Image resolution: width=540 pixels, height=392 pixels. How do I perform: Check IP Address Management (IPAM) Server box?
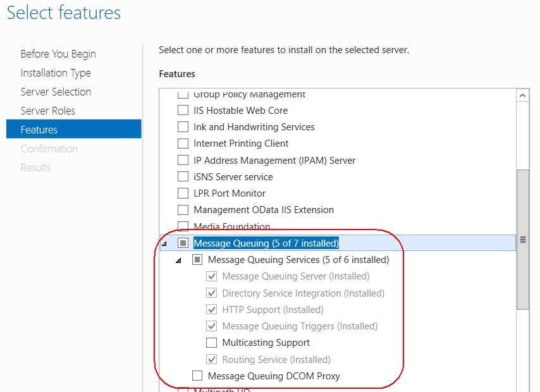click(x=183, y=160)
